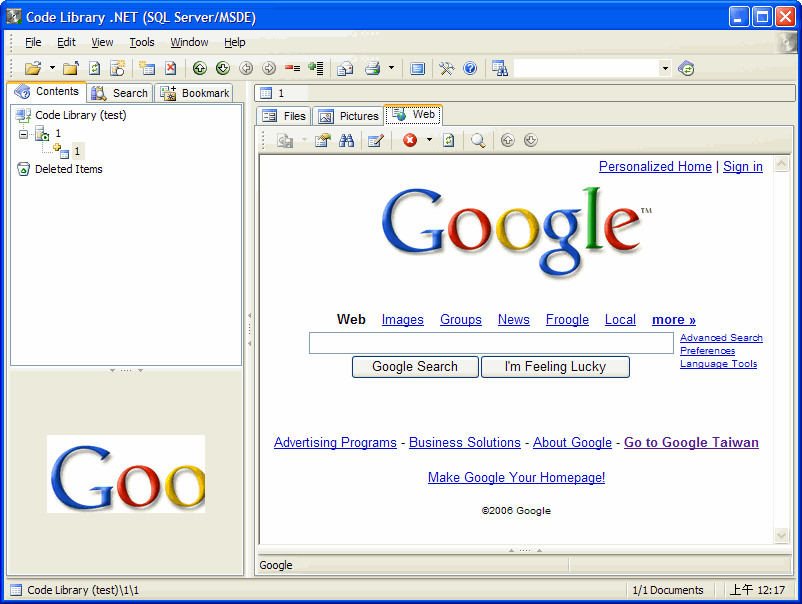Switch to the Files tab
This screenshot has width=802, height=604.
(284, 116)
